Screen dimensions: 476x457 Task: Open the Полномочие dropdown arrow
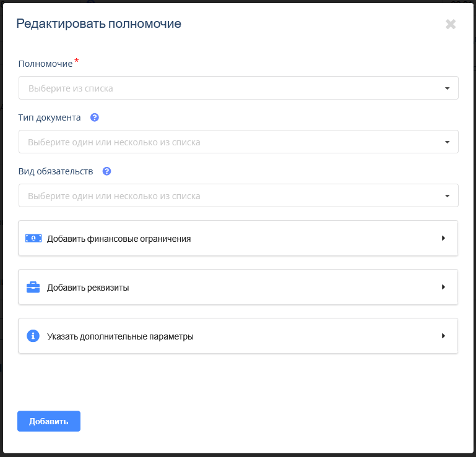click(x=447, y=88)
